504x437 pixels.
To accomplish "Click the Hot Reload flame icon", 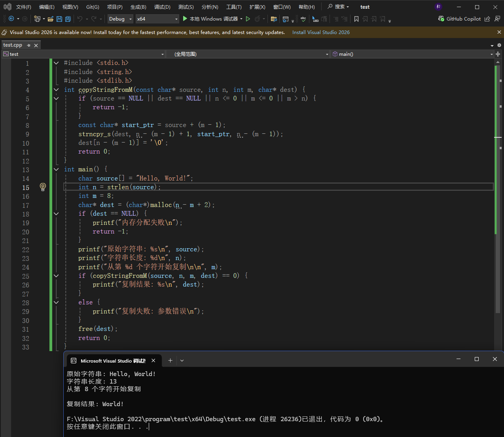I will [258, 19].
